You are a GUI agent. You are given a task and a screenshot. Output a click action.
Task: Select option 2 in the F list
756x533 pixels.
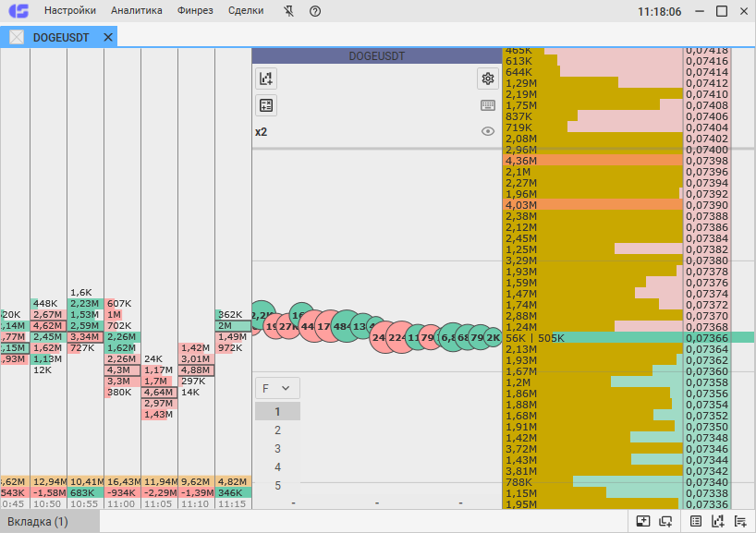(x=277, y=430)
